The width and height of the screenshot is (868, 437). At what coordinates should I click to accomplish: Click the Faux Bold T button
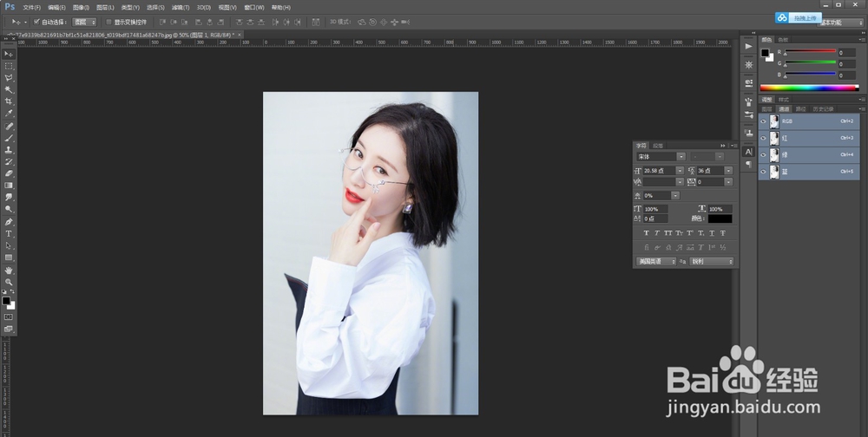pos(646,233)
